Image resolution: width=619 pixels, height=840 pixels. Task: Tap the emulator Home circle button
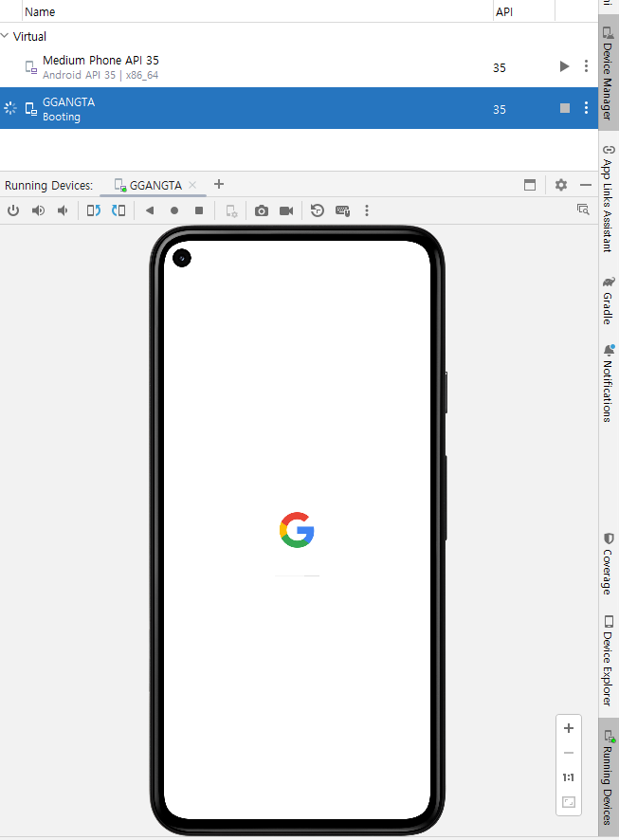click(x=174, y=210)
